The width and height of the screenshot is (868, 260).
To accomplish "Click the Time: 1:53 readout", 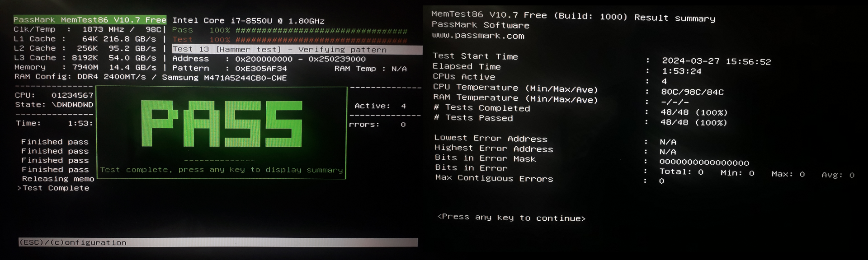I will tap(54, 123).
